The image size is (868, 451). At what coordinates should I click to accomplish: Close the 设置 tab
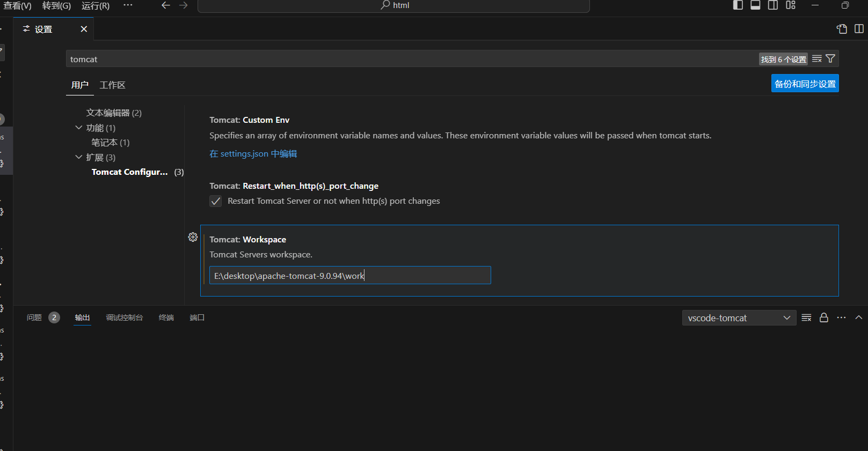84,29
